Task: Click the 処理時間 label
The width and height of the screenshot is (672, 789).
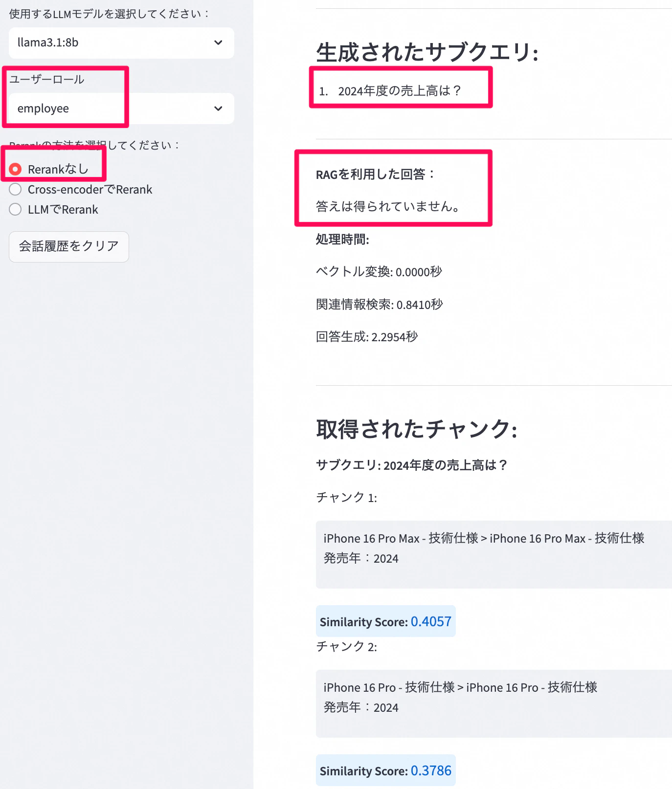Action: [x=342, y=240]
